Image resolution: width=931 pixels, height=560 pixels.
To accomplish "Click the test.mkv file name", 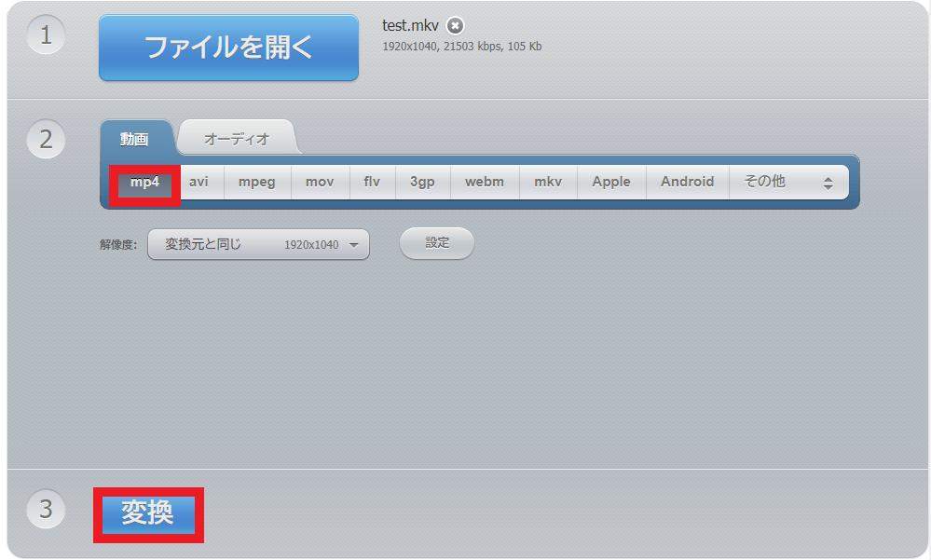I will [410, 25].
